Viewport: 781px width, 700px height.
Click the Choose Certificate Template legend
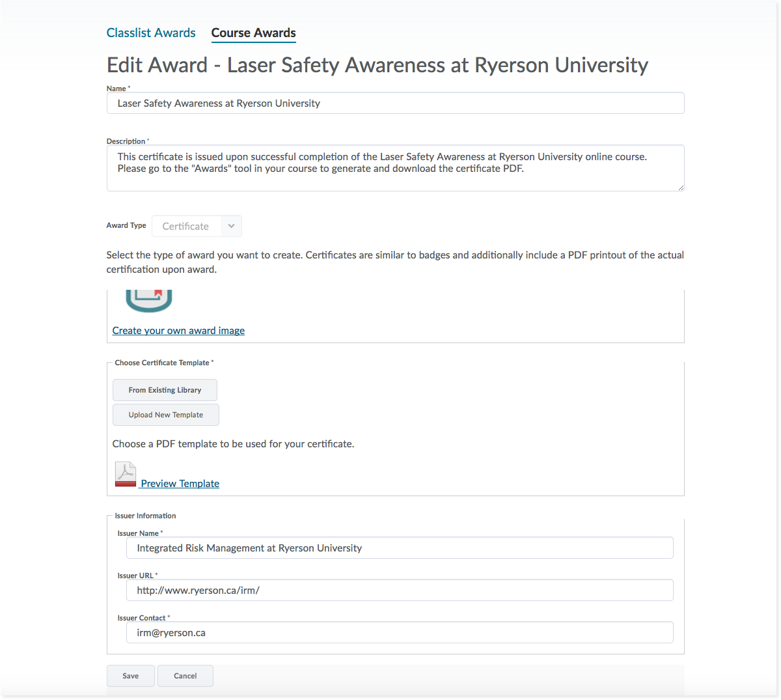[x=164, y=363]
